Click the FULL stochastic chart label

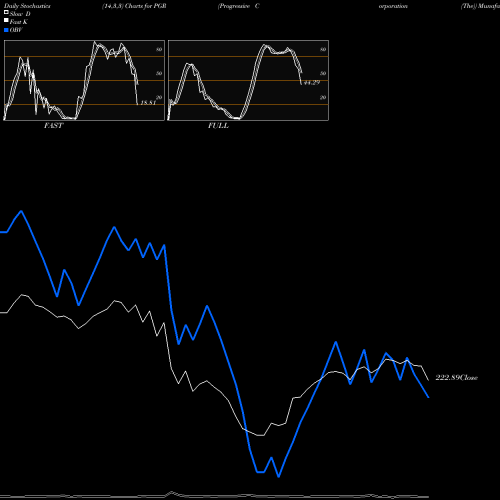[218, 126]
